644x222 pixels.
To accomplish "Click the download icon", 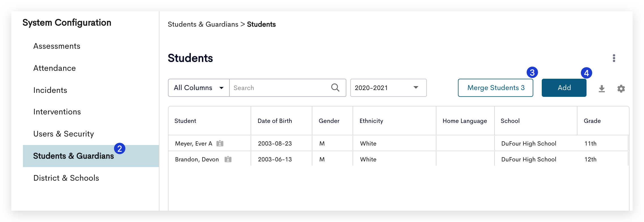I will [602, 89].
